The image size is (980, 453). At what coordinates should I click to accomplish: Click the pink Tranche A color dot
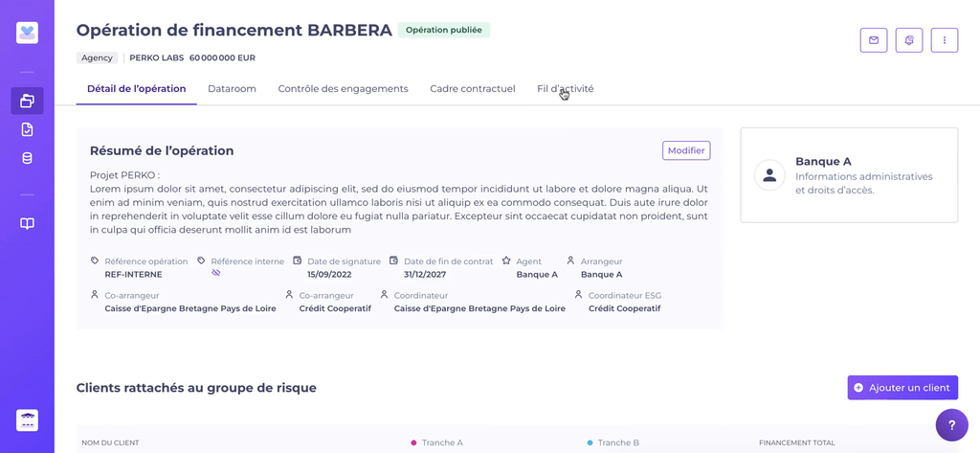point(413,442)
